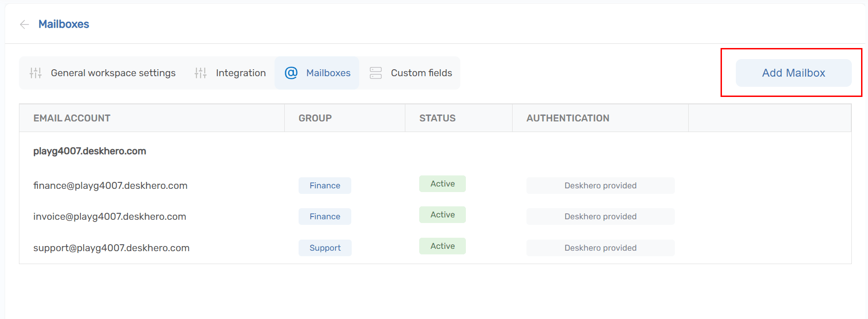Click the Integration sliders icon
This screenshot has height=319, width=868.
coord(201,73)
